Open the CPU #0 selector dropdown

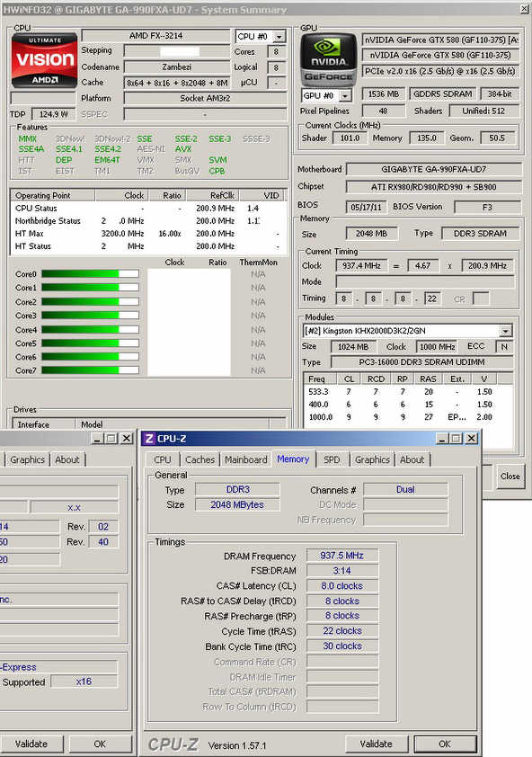[x=279, y=37]
